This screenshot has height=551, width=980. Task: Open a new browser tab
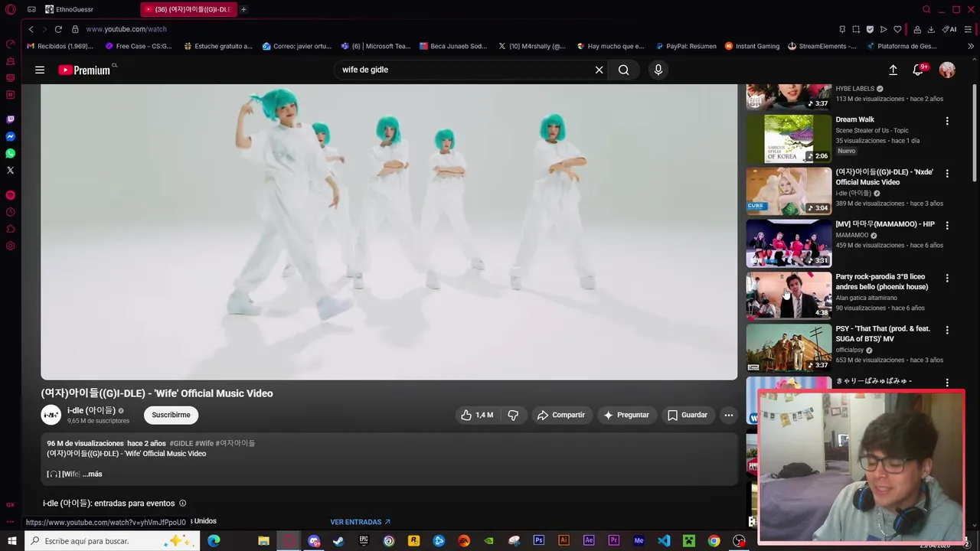point(243,9)
